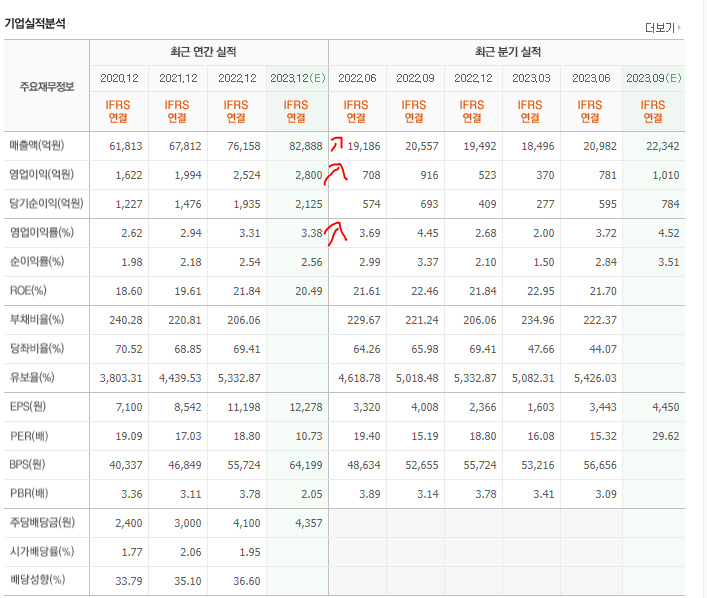Click the 당기순이익(억원) row label

click(x=46, y=203)
